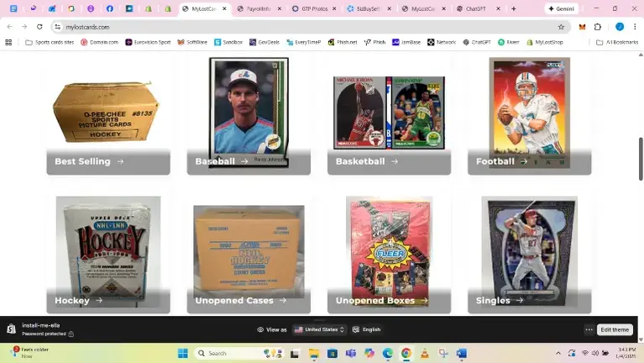This screenshot has width=644, height=363.
Task: Open the Google Docs pinned tab
Action: pyautogui.click(x=13, y=8)
